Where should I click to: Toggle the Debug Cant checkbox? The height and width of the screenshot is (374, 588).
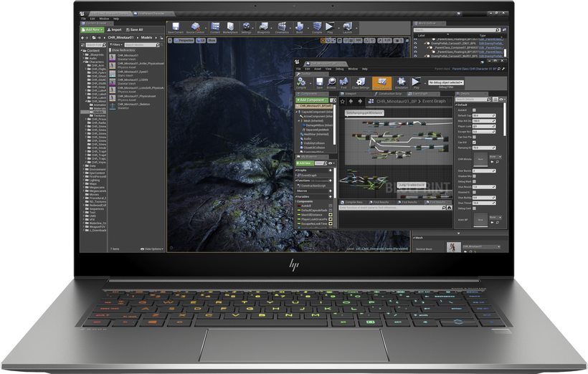474,208
